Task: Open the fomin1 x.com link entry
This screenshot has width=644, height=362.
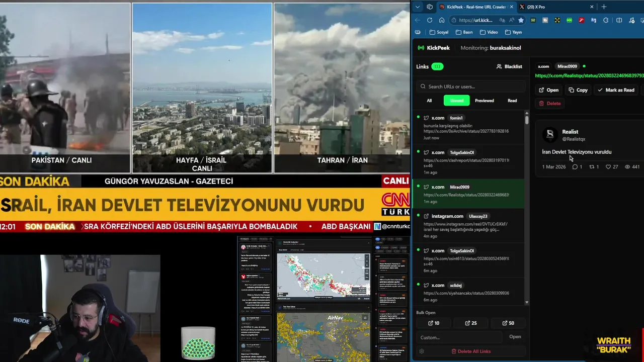Action: tap(468, 128)
